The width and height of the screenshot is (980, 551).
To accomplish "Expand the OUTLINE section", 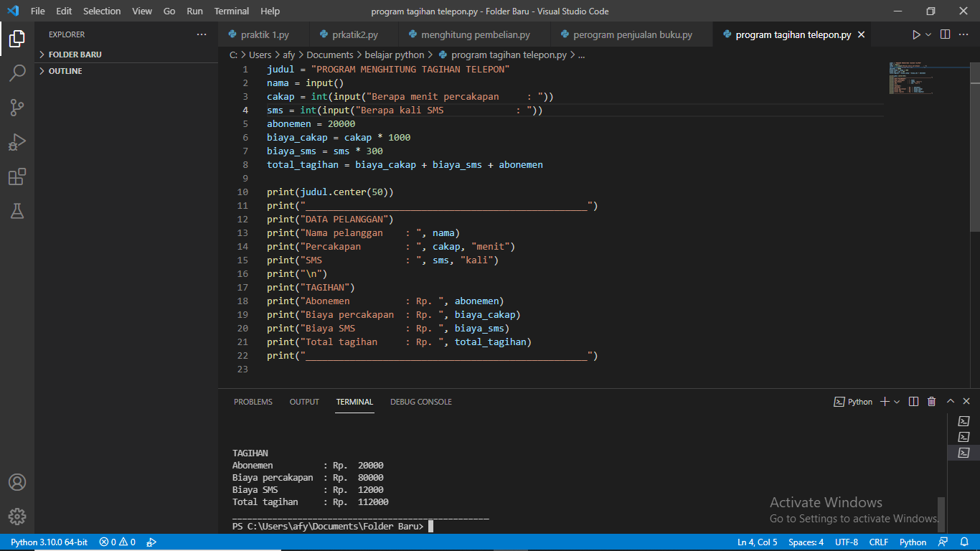I will [x=65, y=71].
